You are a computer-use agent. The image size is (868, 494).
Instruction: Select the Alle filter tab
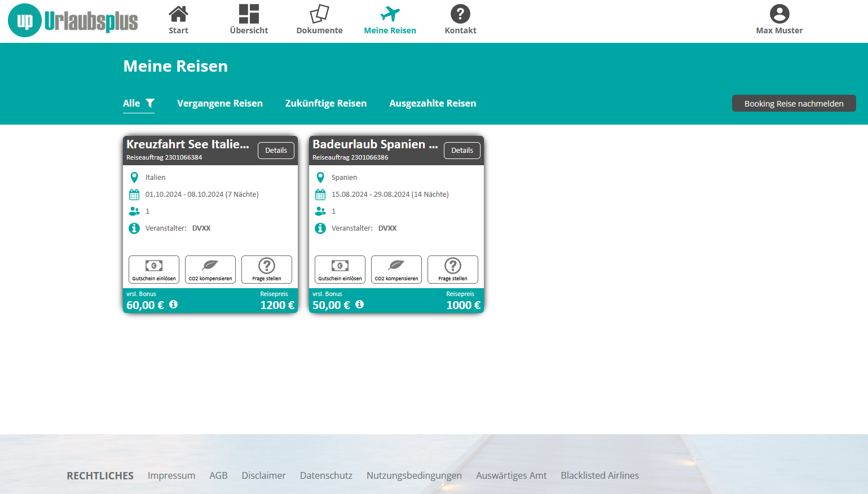click(x=138, y=103)
